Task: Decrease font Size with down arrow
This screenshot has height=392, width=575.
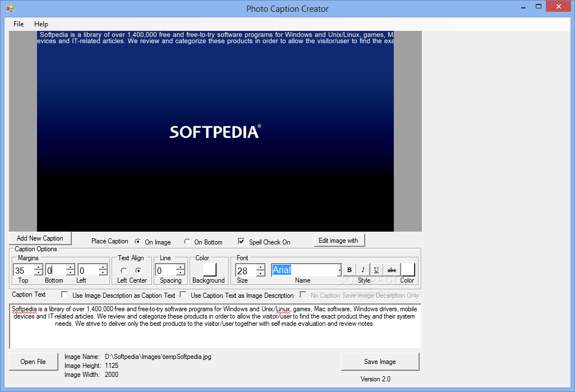Action: (x=260, y=273)
